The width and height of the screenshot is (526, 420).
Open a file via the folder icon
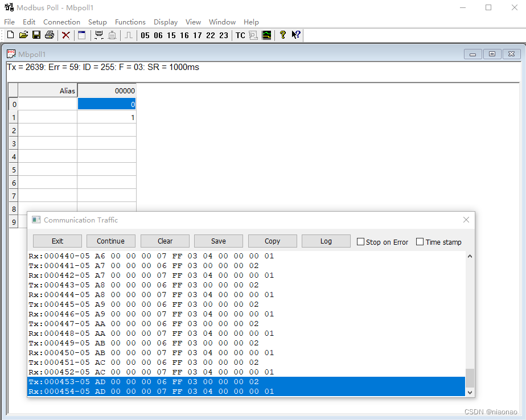(x=23, y=35)
